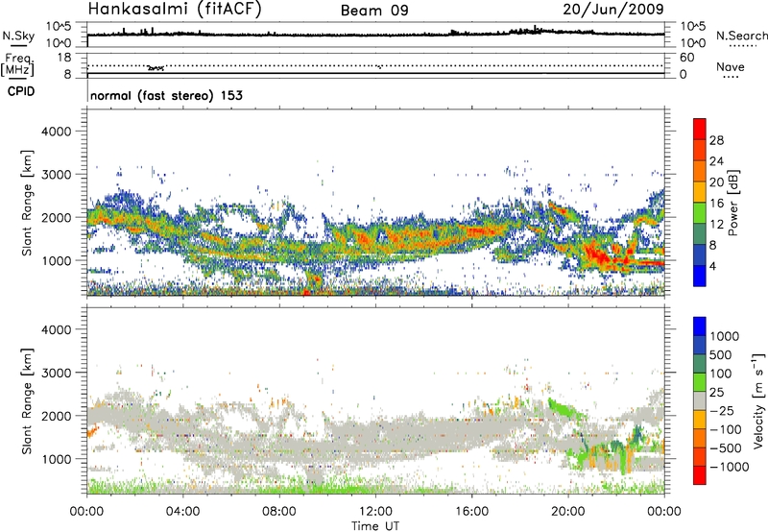Click frequency axis tick '18'
Viewport: 768px width, 532px height.
[64, 58]
